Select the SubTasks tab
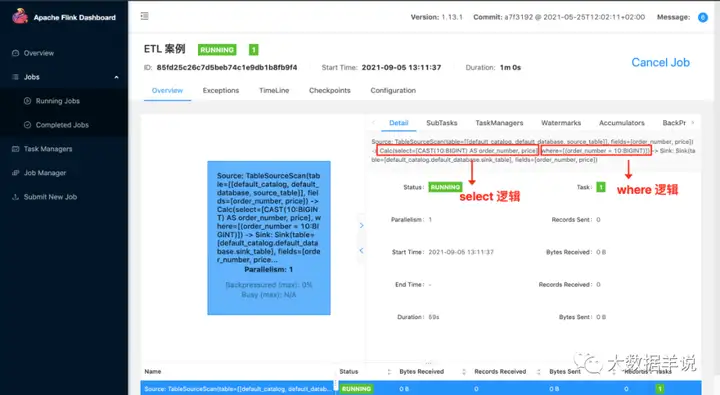The image size is (720, 395). pos(442,123)
